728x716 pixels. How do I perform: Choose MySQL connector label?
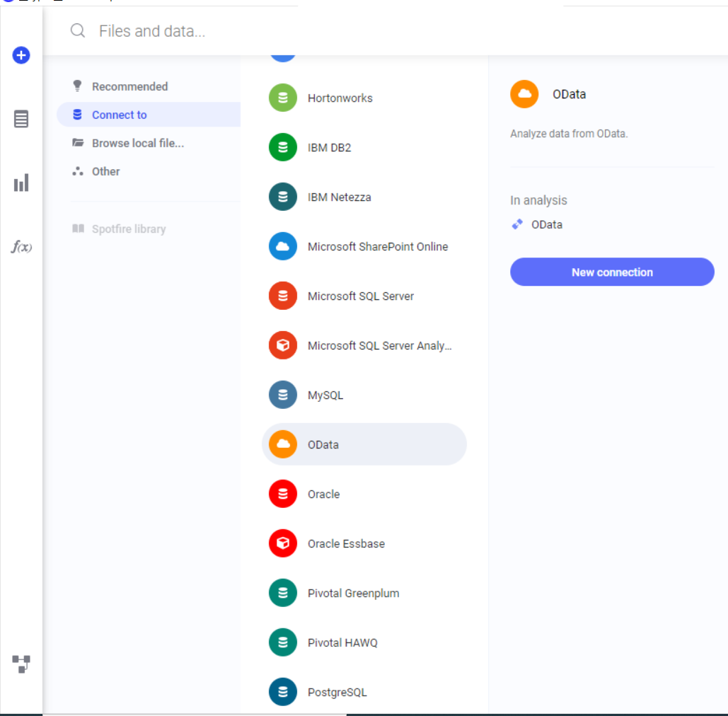pos(325,395)
